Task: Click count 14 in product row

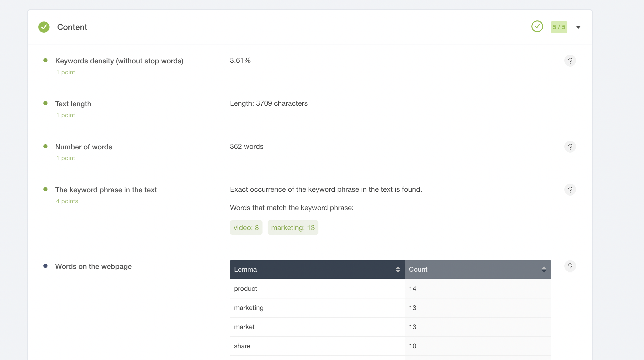Action: (x=413, y=289)
